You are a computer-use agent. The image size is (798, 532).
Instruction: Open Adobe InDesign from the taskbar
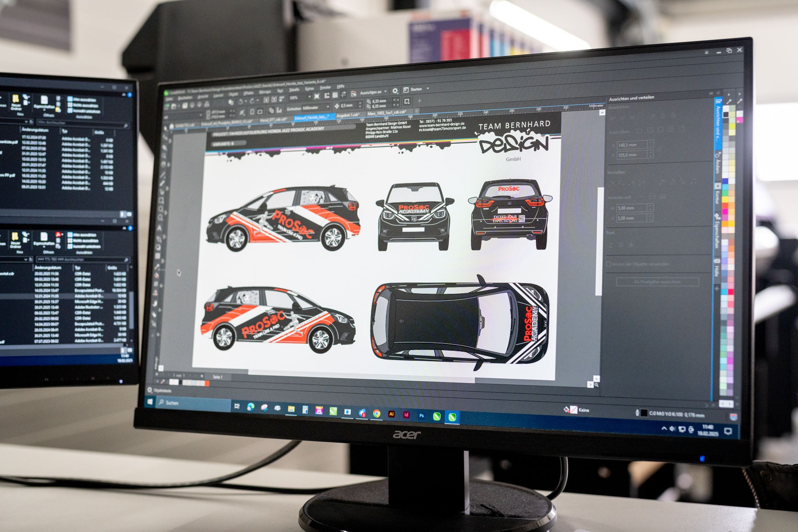406,415
